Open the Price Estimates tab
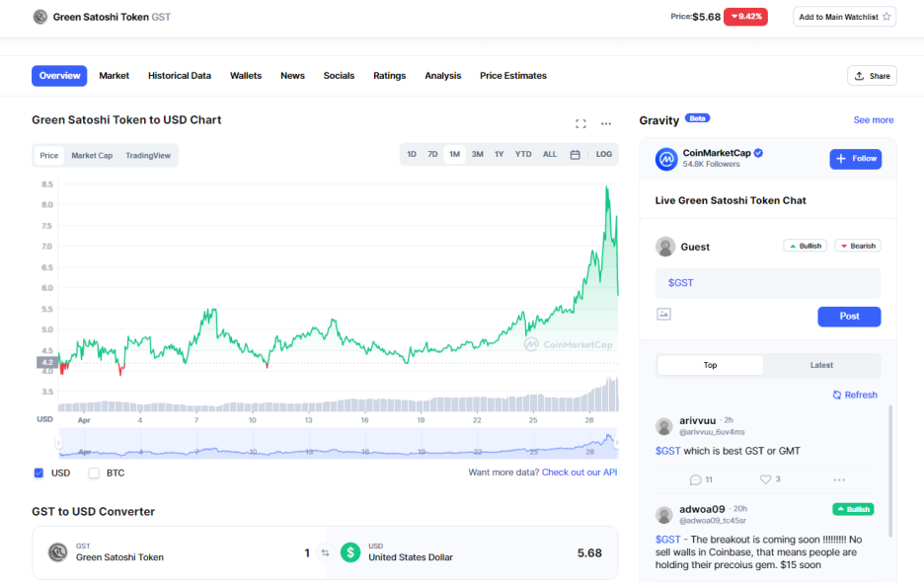 tap(513, 76)
